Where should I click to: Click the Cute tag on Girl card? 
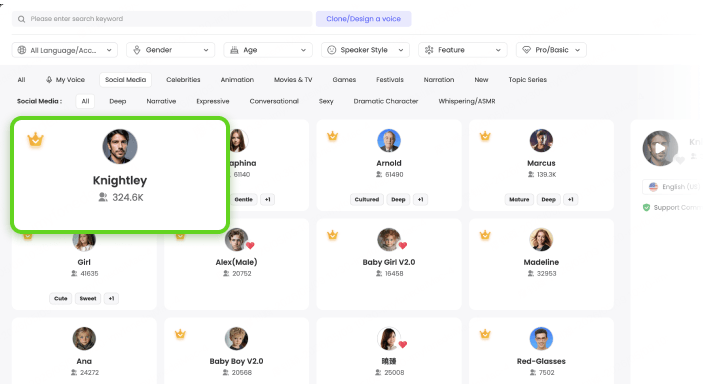tap(61, 298)
